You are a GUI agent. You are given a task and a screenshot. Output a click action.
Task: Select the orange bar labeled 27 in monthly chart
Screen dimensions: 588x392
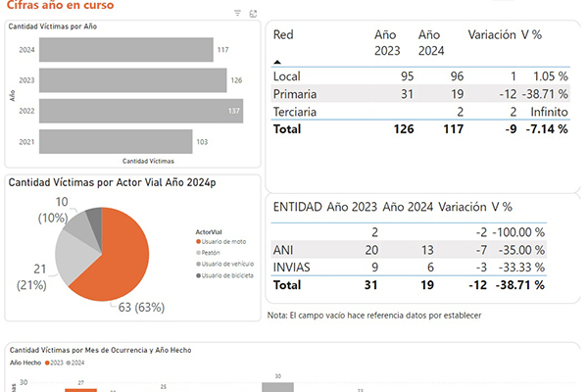click(81, 390)
